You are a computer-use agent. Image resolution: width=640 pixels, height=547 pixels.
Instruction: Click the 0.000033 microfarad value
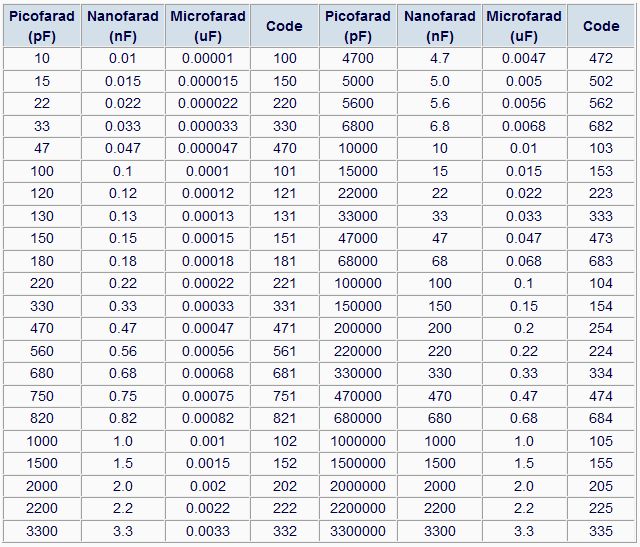pyautogui.click(x=207, y=126)
